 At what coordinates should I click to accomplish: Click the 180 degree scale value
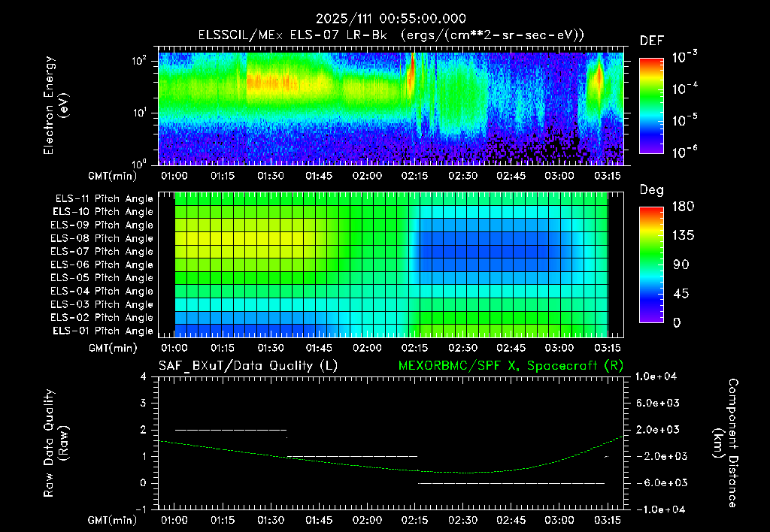683,207
